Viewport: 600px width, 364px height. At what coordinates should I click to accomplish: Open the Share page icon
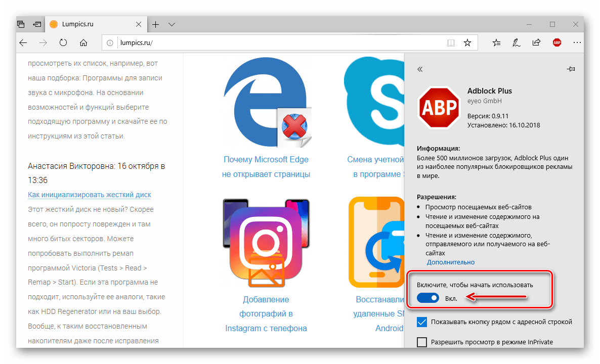pos(536,42)
